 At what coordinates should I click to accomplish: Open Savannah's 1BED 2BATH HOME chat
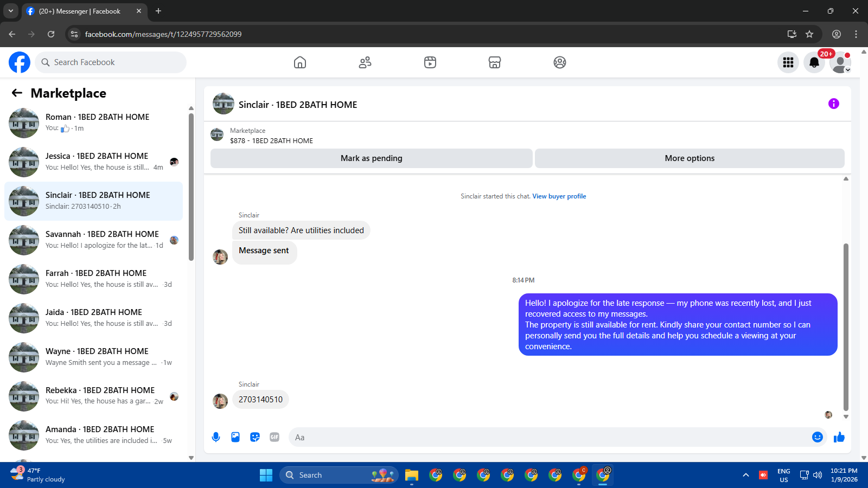click(x=93, y=240)
